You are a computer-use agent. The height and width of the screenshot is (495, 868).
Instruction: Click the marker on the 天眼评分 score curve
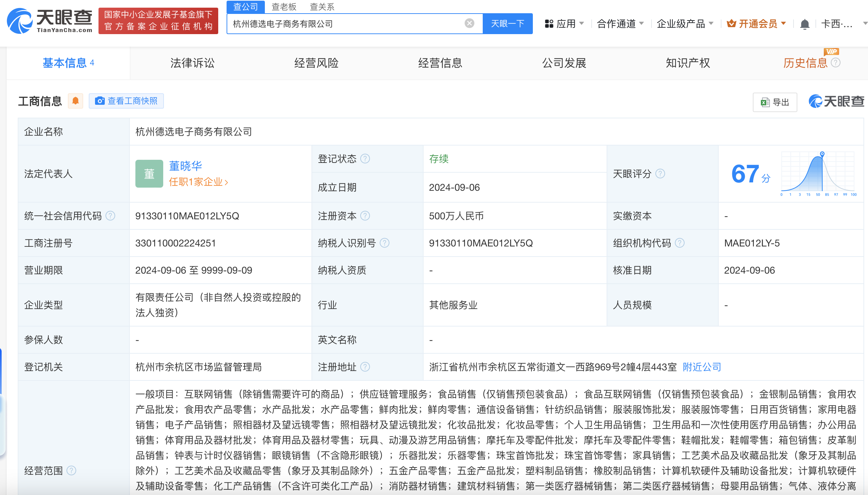[822, 154]
